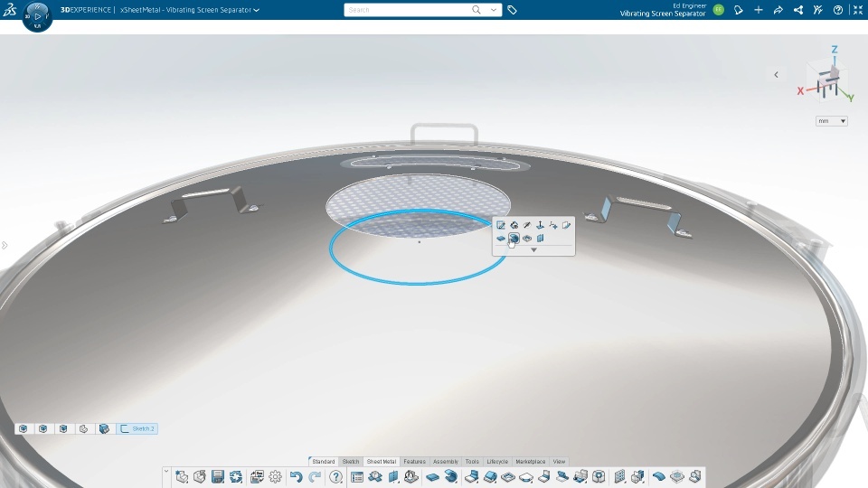Switch to the Sketch tab

click(351, 462)
